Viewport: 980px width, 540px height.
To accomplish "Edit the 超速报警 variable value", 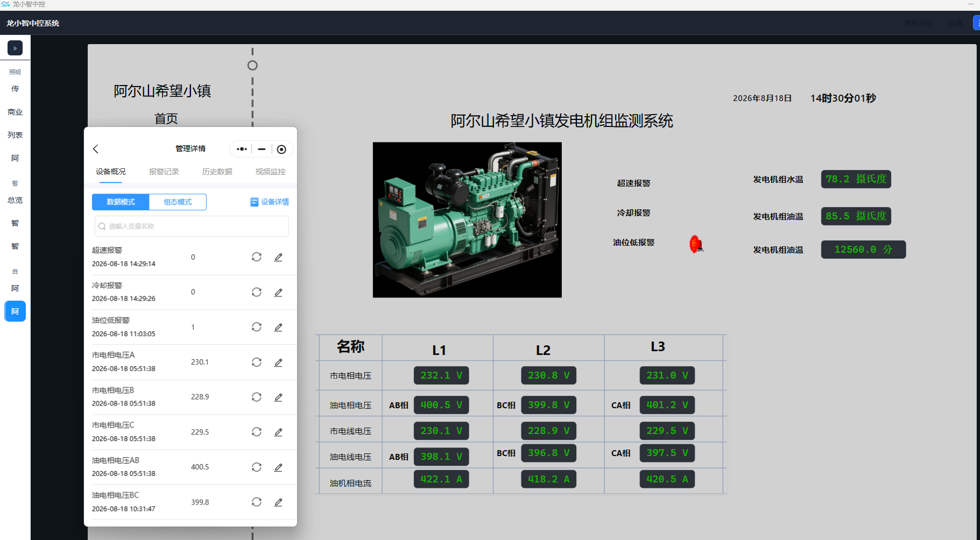I will pos(278,257).
